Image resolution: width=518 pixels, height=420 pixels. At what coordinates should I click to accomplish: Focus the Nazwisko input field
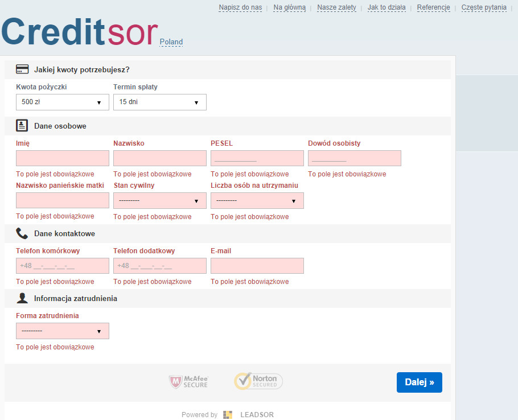160,158
